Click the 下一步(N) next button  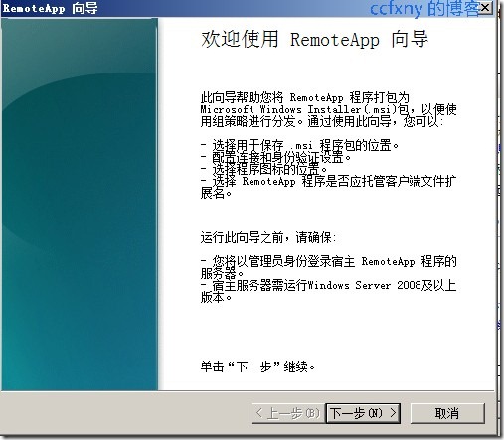(363, 413)
